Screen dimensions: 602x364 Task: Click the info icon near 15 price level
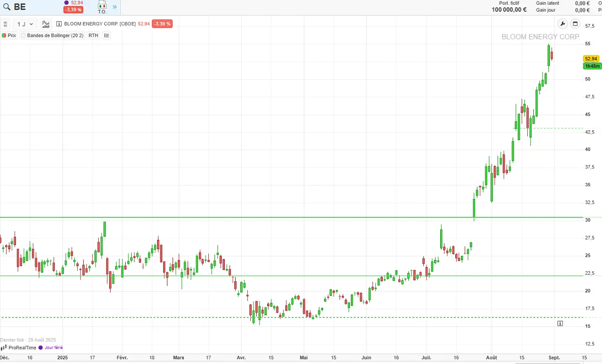point(560,323)
